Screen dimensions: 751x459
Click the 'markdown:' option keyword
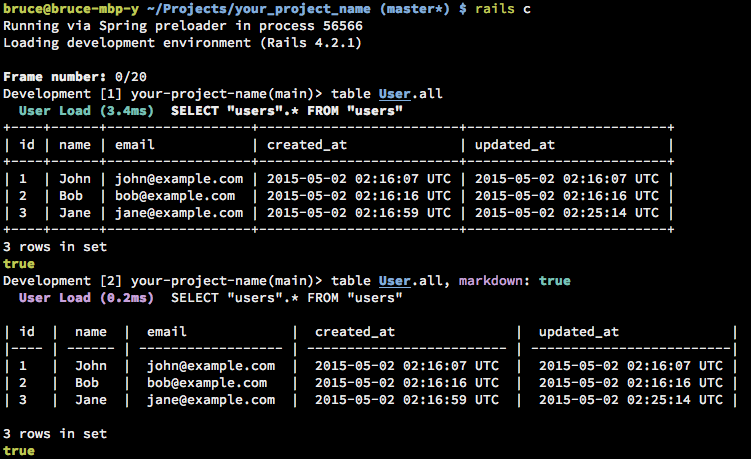494,280
